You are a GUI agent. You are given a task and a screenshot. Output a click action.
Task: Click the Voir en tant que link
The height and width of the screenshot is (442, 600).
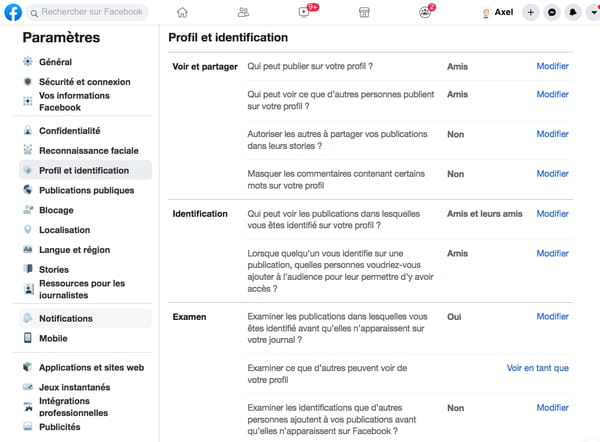[538, 368]
